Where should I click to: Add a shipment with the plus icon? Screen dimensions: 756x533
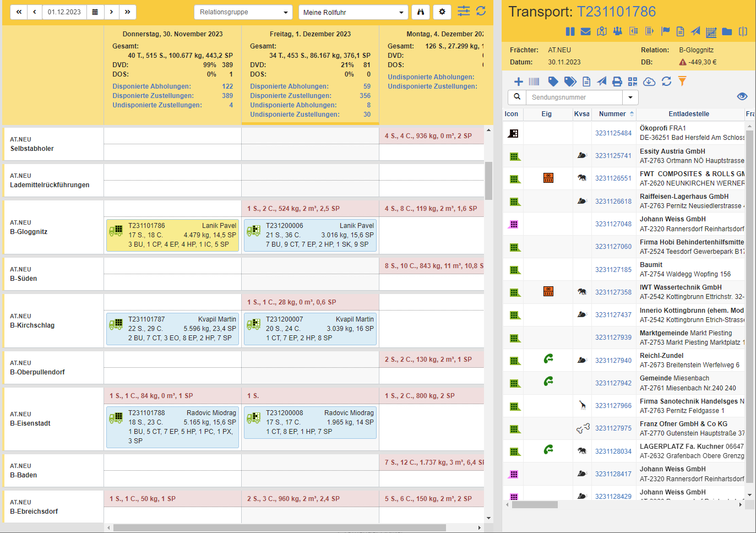(x=518, y=81)
